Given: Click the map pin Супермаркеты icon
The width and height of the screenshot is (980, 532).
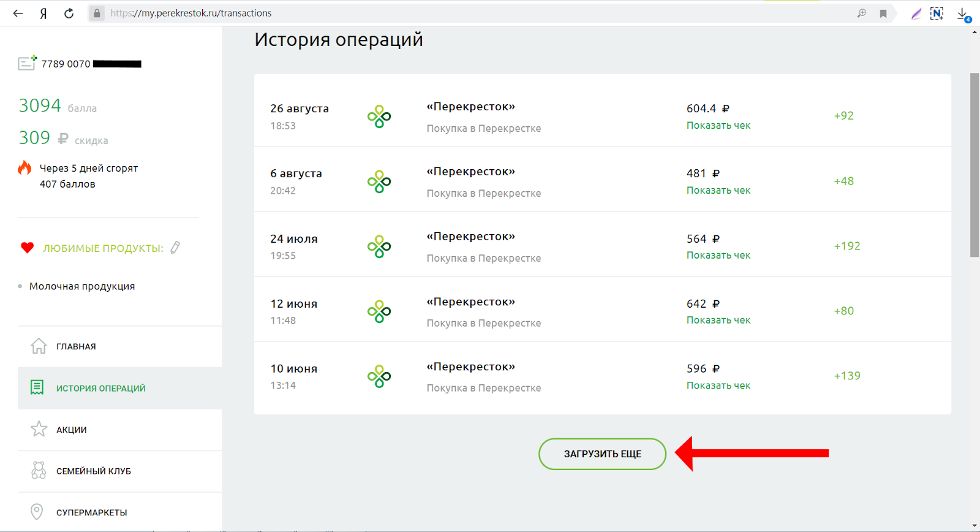Looking at the screenshot, I should point(37,512).
